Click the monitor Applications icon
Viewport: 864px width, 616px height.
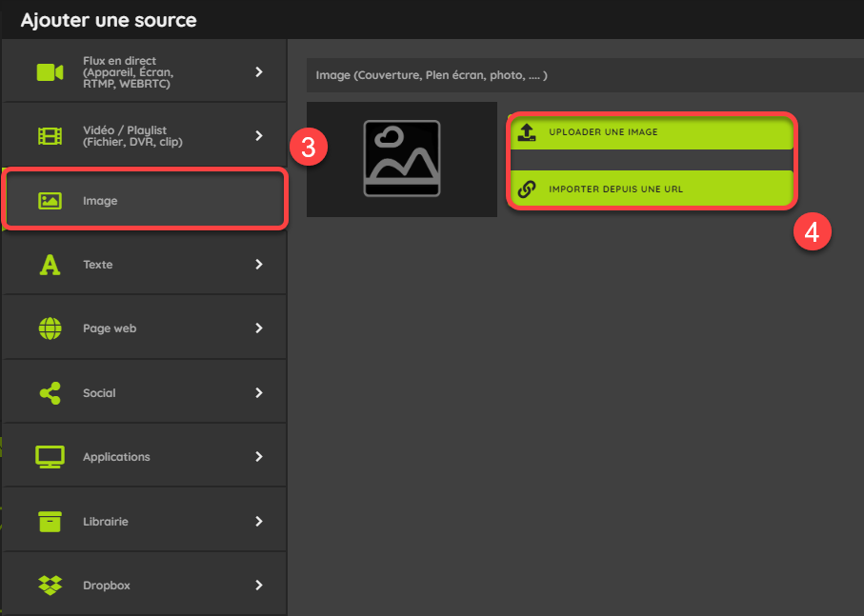50,457
